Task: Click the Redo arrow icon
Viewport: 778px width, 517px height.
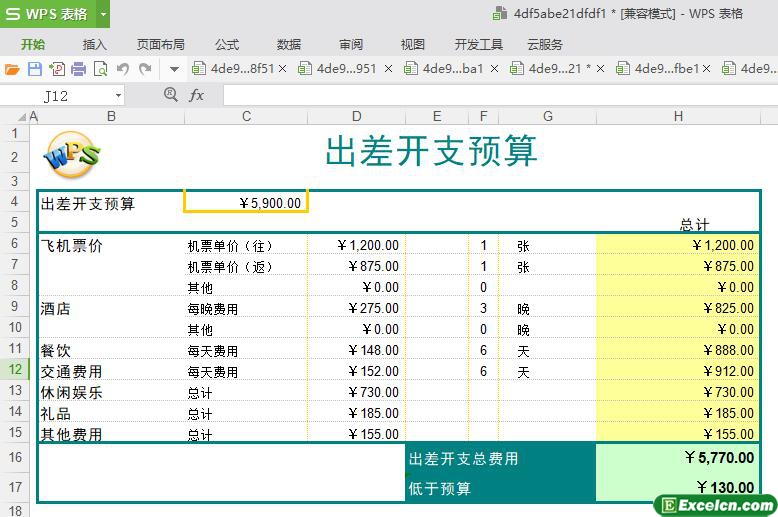Action: tap(145, 69)
